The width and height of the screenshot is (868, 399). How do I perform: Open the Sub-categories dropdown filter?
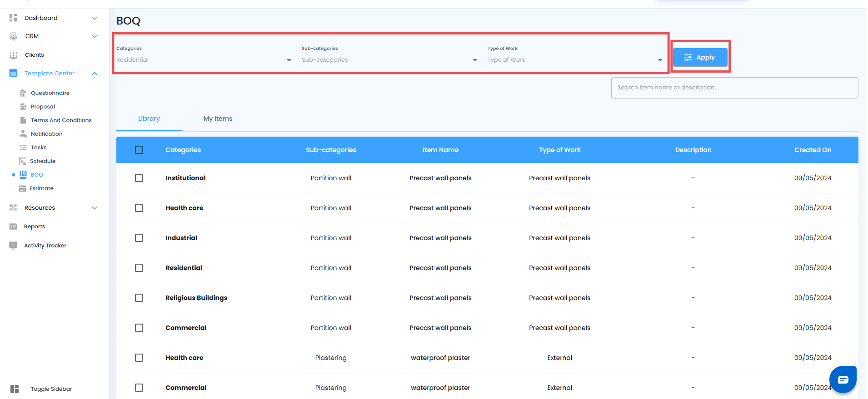[x=390, y=60]
